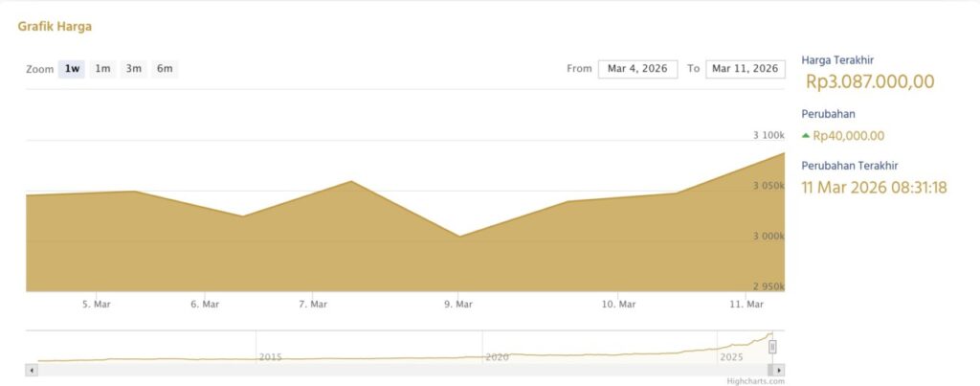Click the navigator scrollbar left arrow
This screenshot has width=980, height=386.
point(32,369)
